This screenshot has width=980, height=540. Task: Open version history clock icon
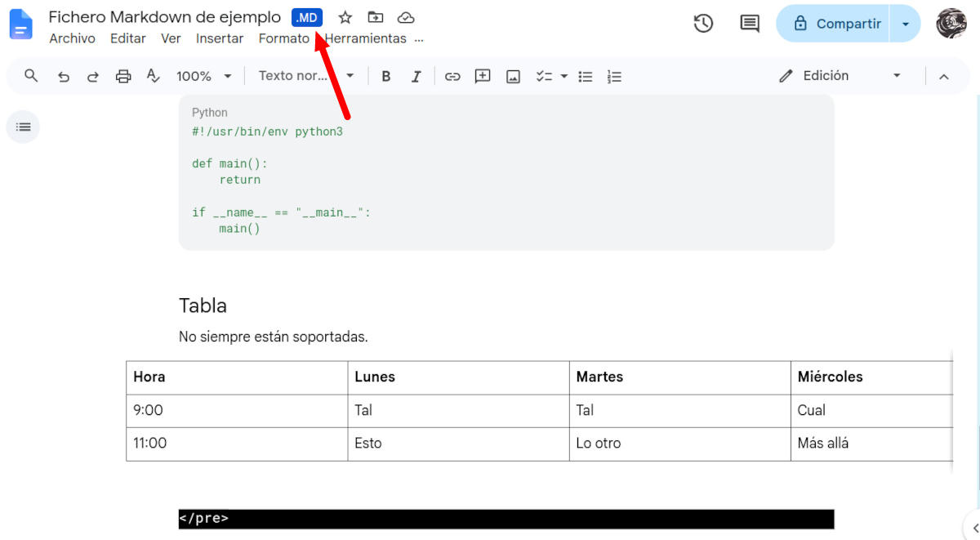(703, 24)
